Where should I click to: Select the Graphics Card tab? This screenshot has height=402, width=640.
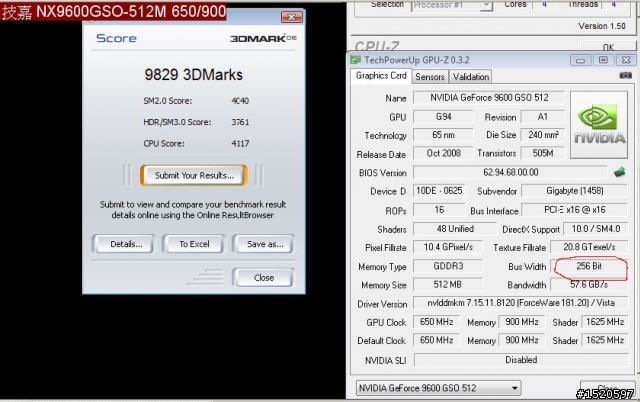381,76
